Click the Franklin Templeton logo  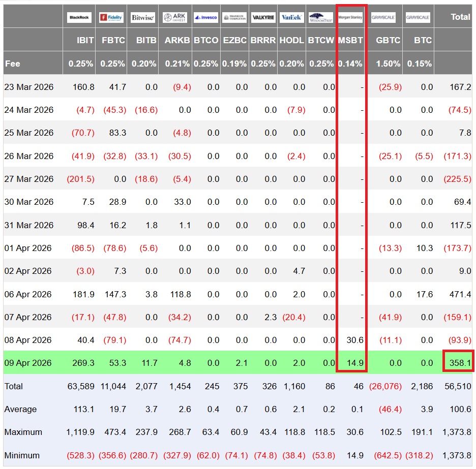click(x=234, y=17)
